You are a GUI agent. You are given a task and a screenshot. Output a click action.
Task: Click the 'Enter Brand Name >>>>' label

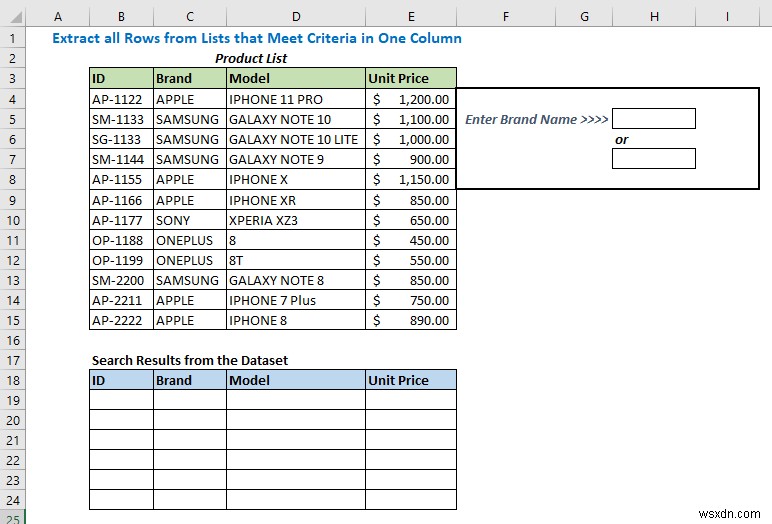(537, 119)
